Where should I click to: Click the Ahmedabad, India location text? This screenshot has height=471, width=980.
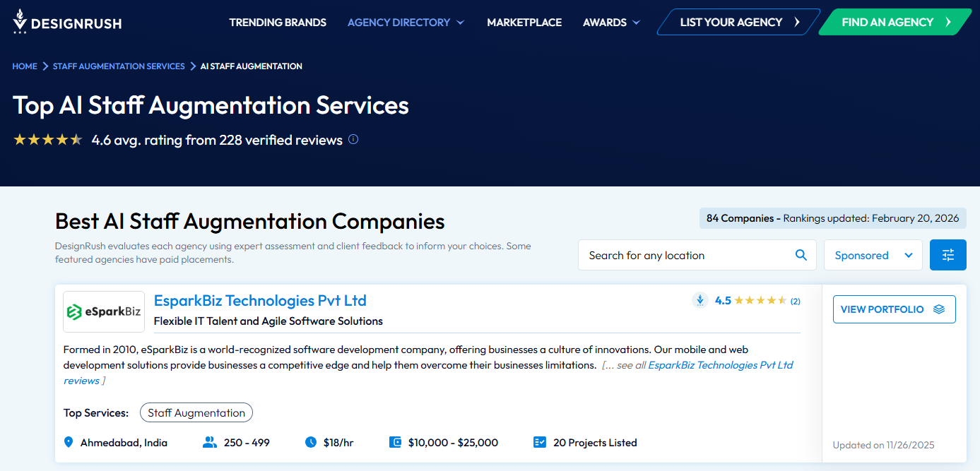coord(124,443)
